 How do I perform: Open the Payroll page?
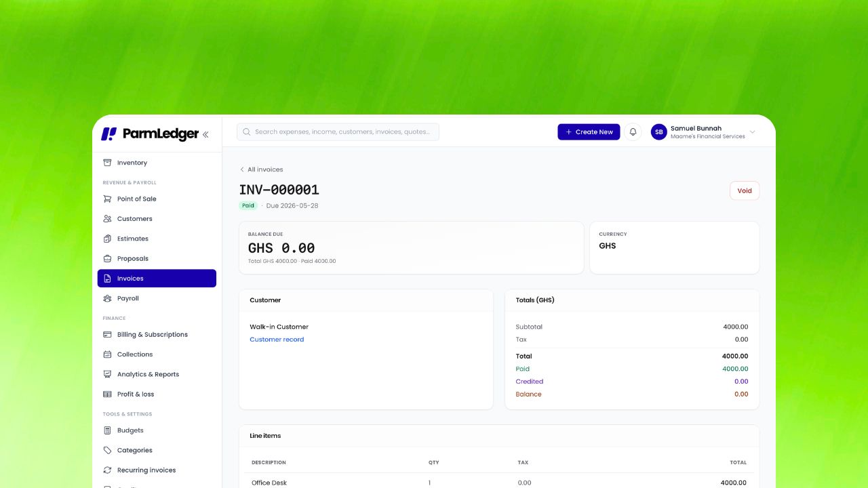(x=157, y=298)
